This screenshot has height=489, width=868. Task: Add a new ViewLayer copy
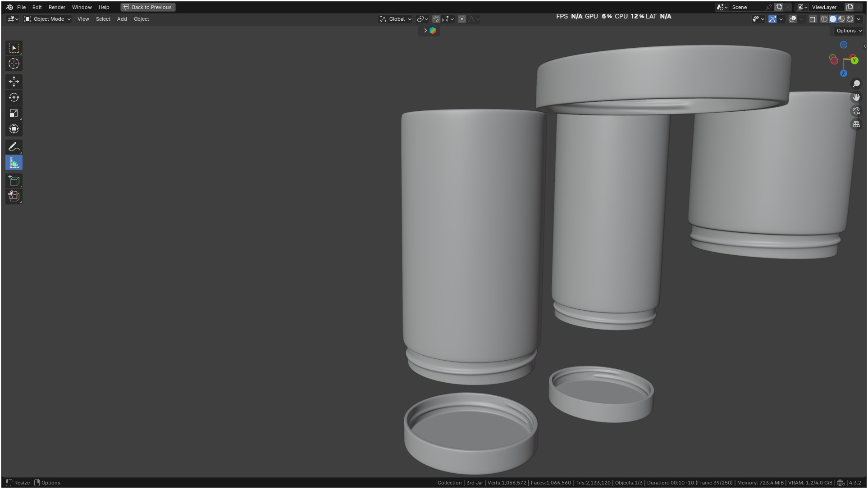[850, 7]
